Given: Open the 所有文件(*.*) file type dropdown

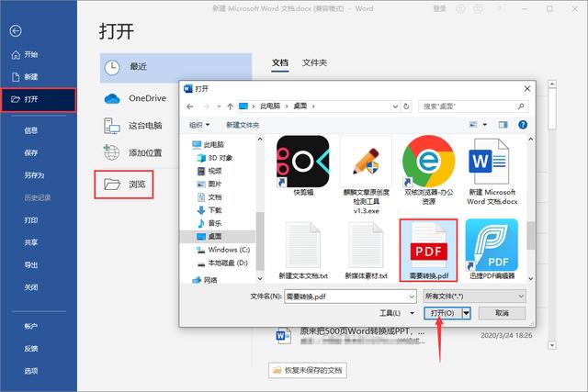Looking at the screenshot, I should [474, 297].
